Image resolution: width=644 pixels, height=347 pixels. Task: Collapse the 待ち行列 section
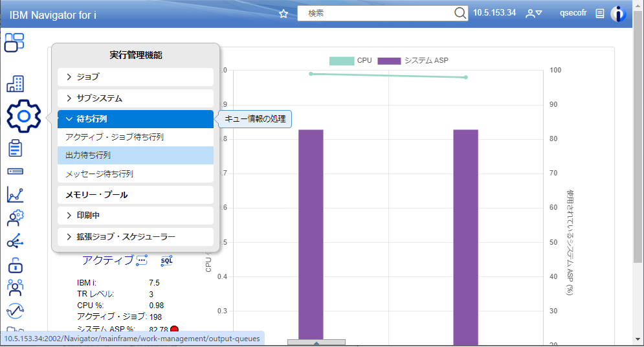click(135, 119)
